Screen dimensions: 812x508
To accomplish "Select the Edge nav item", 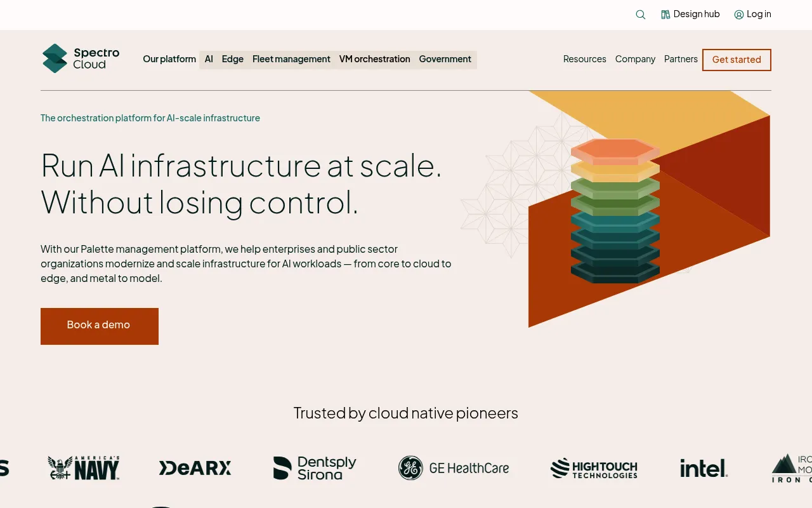I will coord(233,59).
